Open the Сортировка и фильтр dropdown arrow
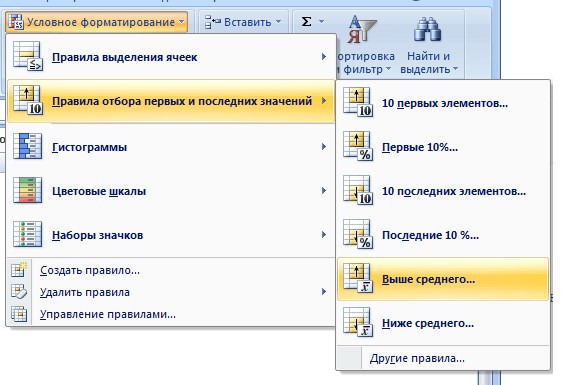This screenshot has height=385, width=566. [388, 69]
